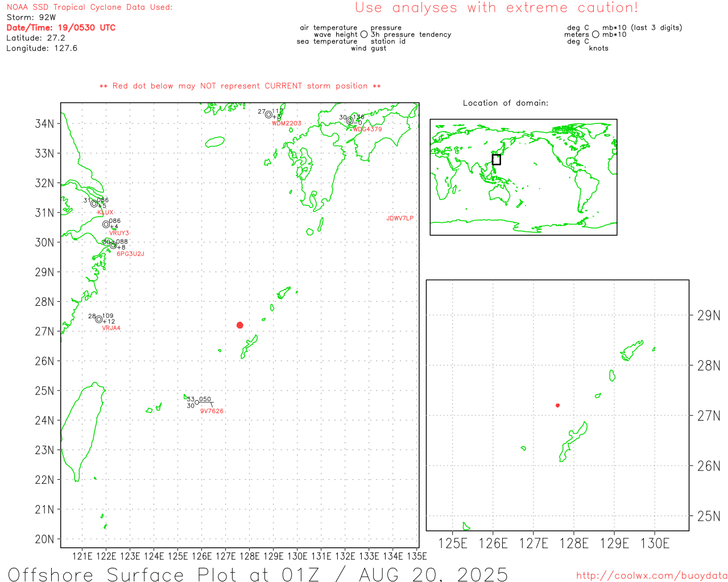Click the 128E longitude label on main map

click(x=249, y=556)
